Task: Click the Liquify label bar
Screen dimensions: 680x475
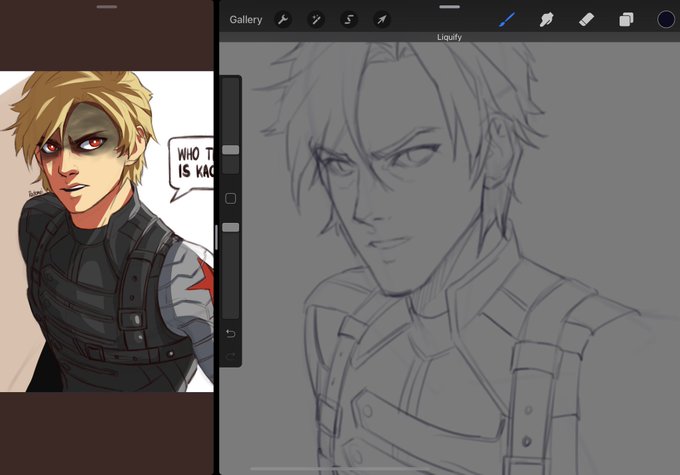Action: pos(449,37)
